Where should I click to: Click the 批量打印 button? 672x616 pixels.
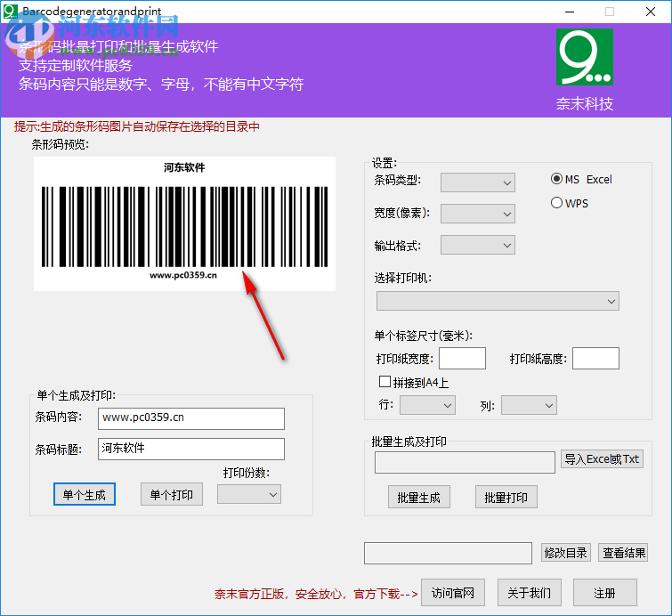506,497
